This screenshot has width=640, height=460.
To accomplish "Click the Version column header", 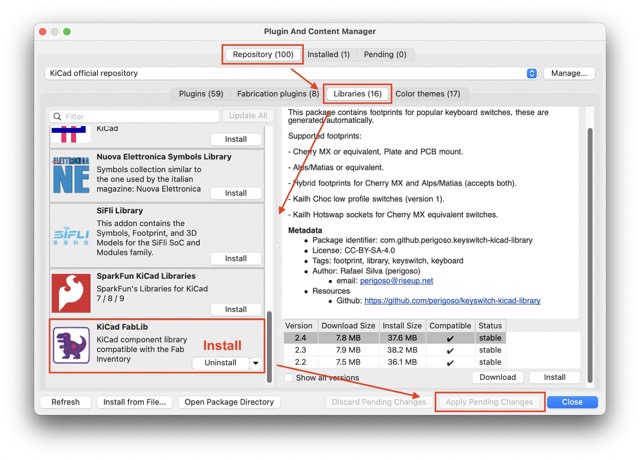I will [300, 326].
